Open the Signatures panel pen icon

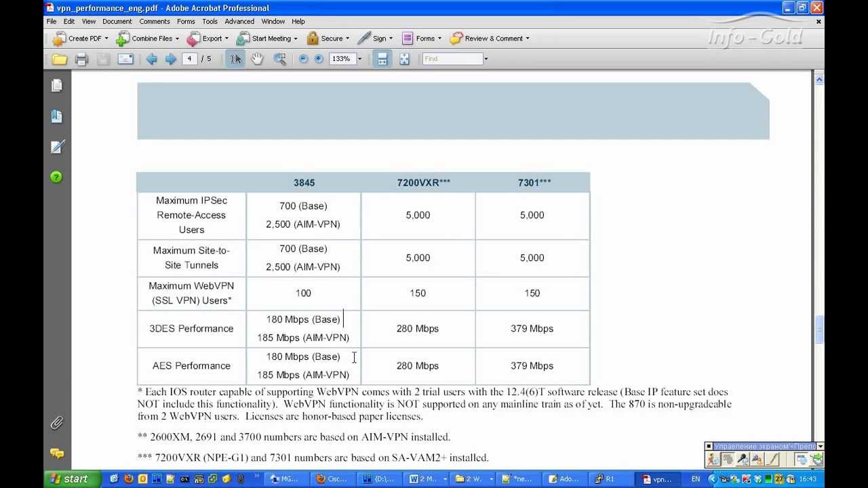click(56, 146)
